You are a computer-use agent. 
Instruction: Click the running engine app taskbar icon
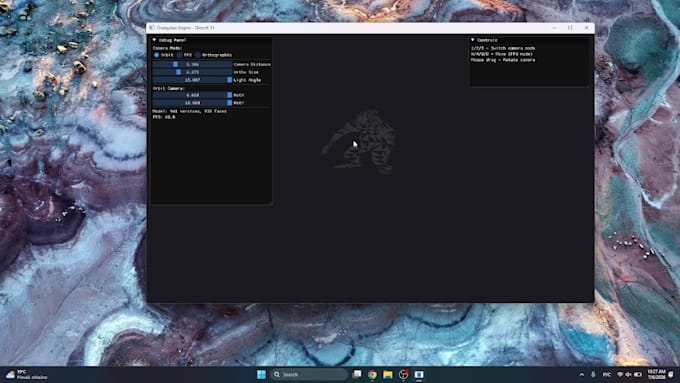tap(419, 374)
